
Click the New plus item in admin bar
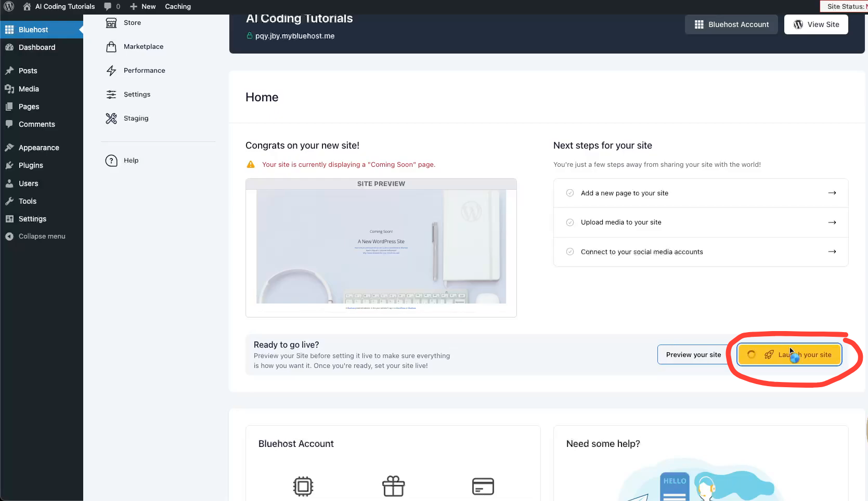(143, 6)
